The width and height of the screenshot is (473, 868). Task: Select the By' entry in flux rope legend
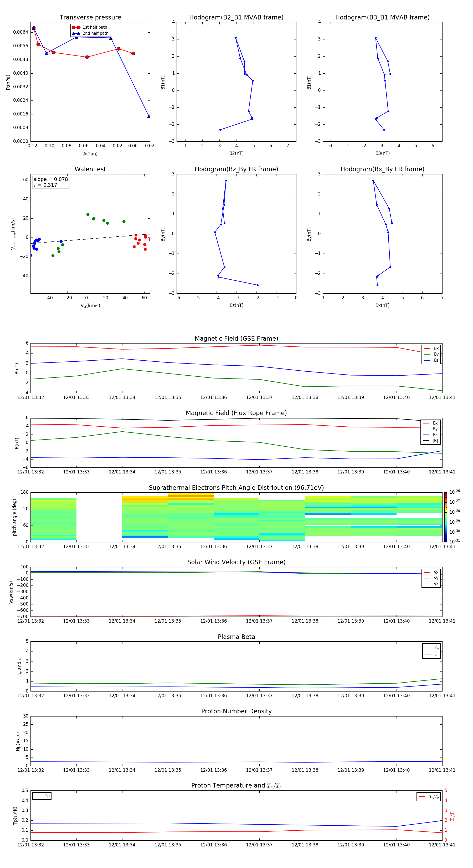[x=431, y=429]
